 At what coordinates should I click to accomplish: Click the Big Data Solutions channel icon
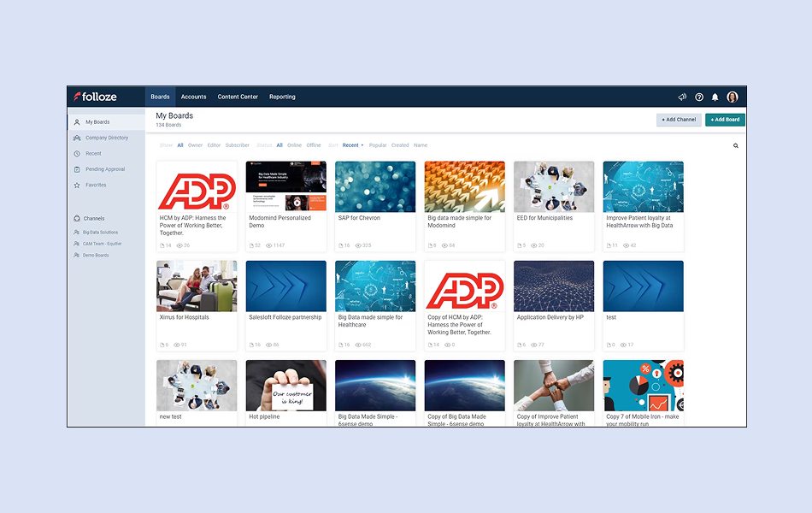77,233
